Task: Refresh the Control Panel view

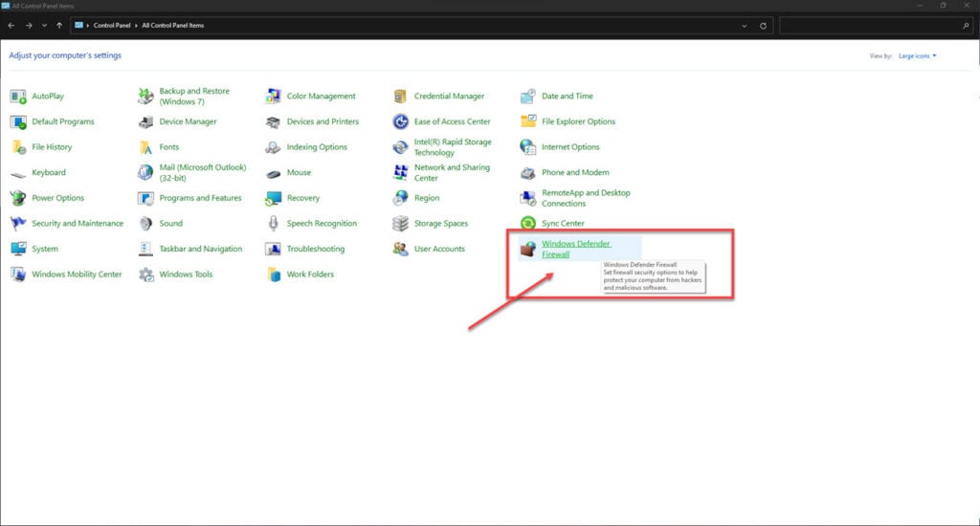Action: pos(763,26)
